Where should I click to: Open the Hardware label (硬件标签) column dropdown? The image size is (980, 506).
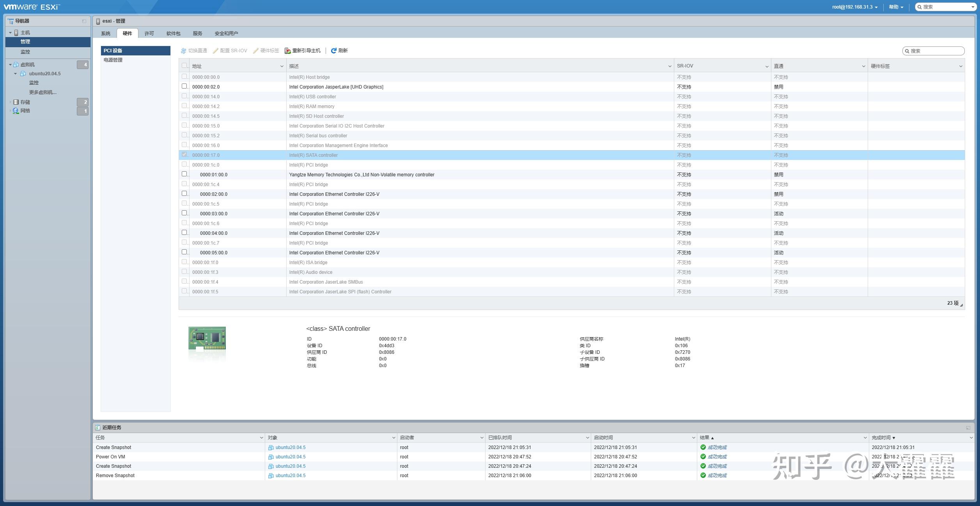pyautogui.click(x=961, y=66)
